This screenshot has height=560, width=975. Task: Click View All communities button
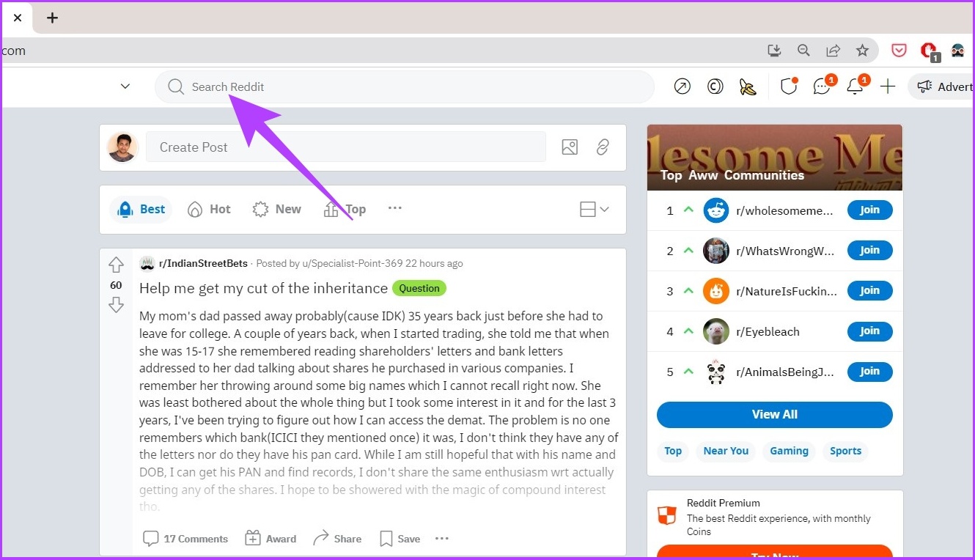coord(775,414)
